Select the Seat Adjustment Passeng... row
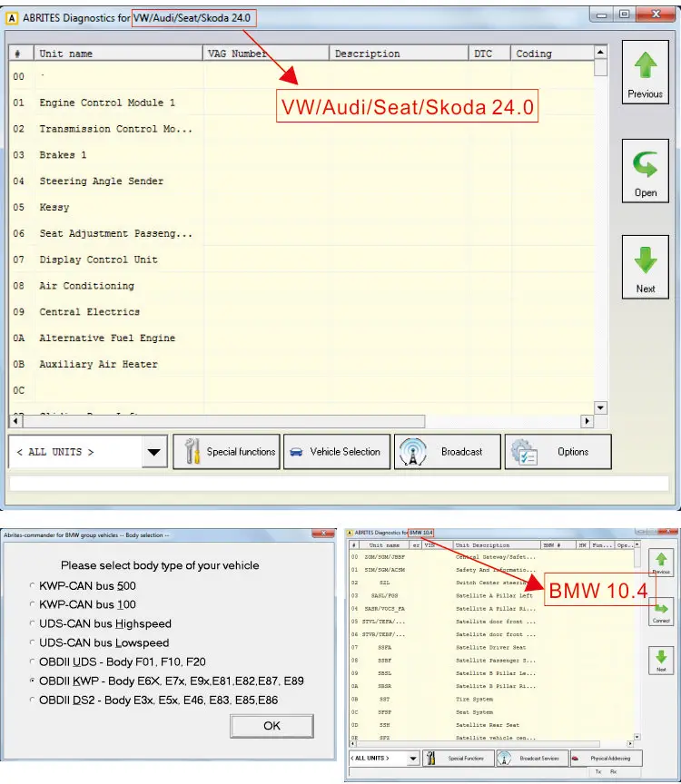The height and width of the screenshot is (784, 681). click(x=301, y=233)
